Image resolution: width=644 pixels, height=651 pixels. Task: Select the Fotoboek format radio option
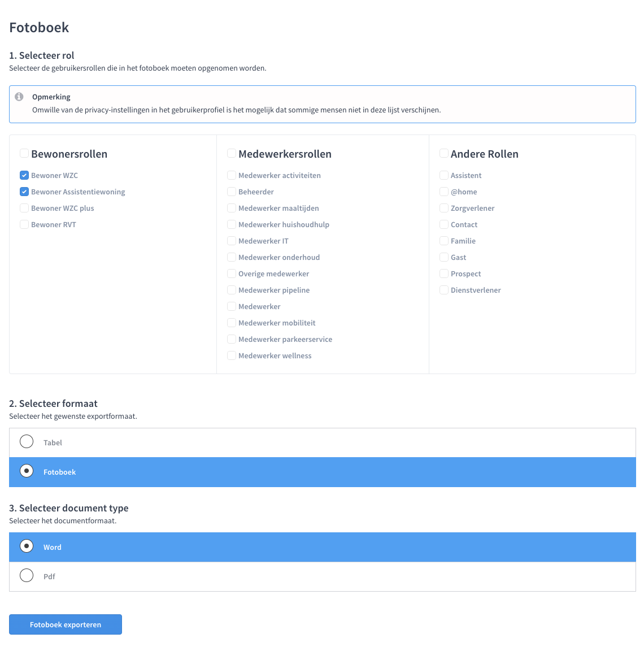[323, 472]
